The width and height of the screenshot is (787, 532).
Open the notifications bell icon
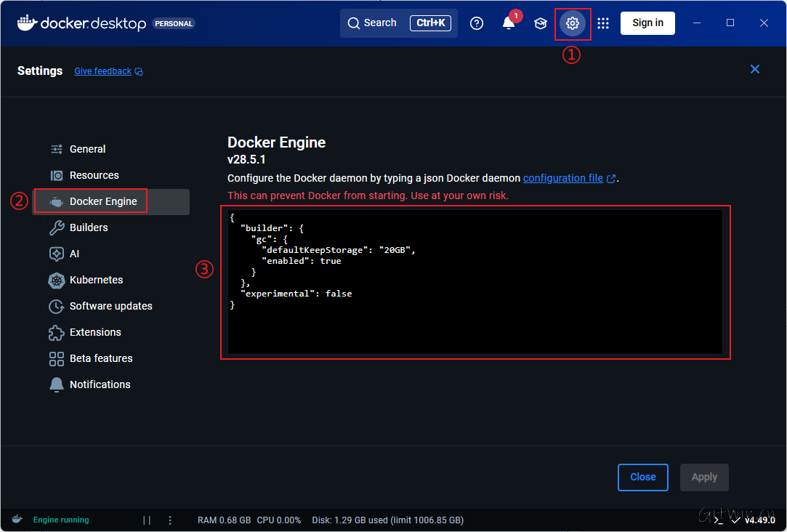(509, 23)
